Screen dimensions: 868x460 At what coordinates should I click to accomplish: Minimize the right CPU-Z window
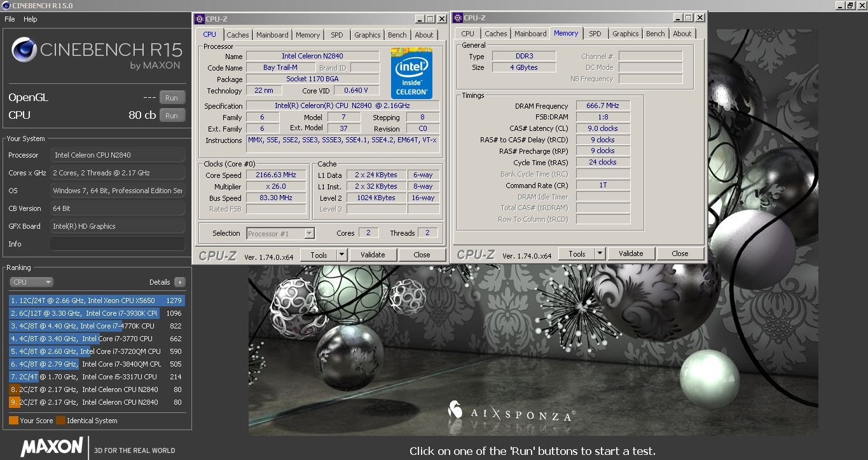pyautogui.click(x=679, y=18)
